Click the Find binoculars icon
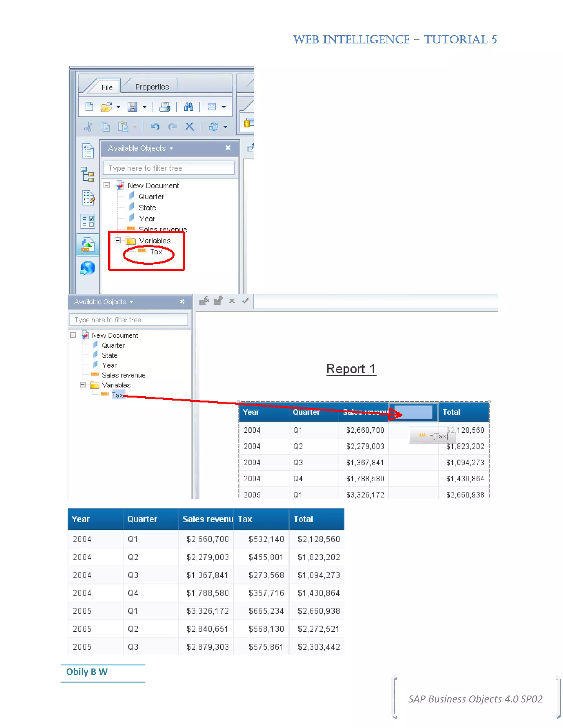 point(188,107)
